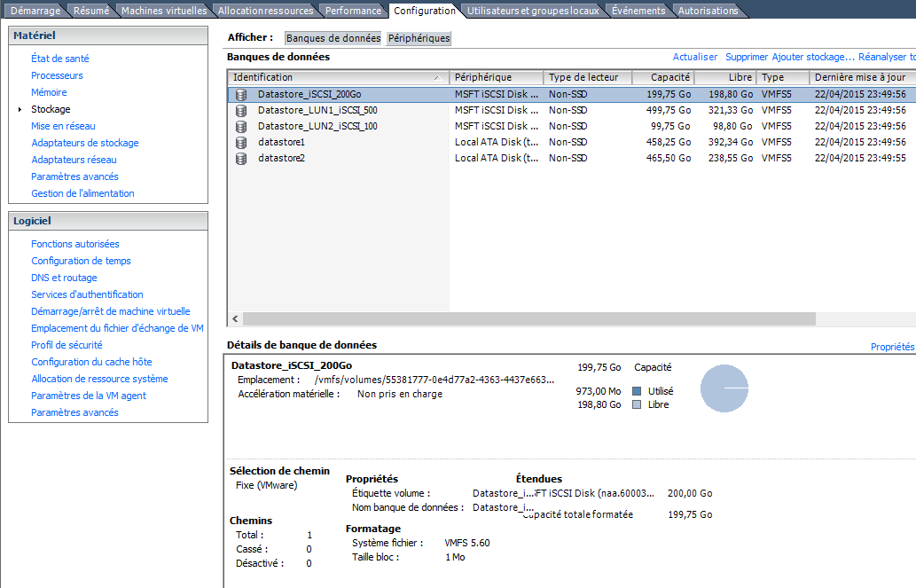Click Ajouter stockage link
The width and height of the screenshot is (916, 588).
pyautogui.click(x=812, y=57)
